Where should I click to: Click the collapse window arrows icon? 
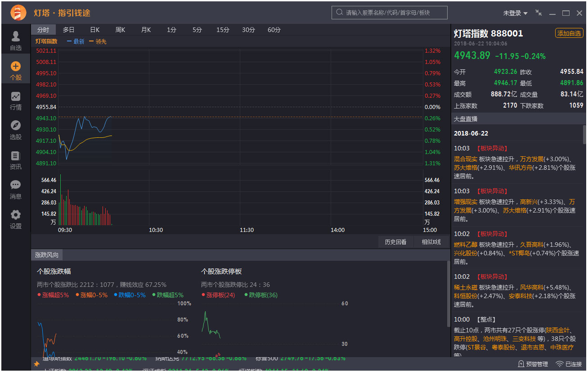tap(539, 13)
